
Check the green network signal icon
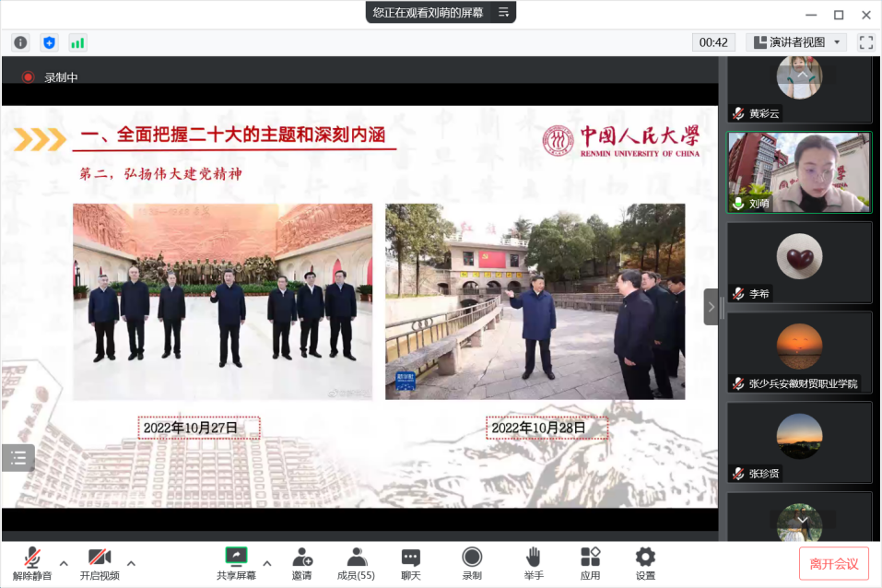77,42
